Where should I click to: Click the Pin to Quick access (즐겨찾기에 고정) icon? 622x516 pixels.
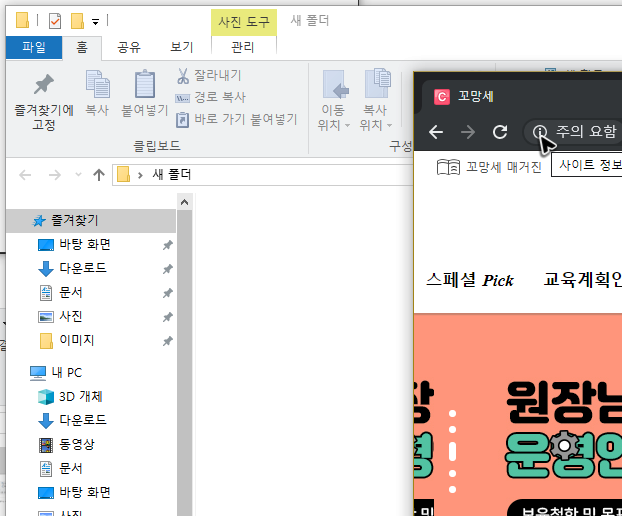[x=44, y=84]
